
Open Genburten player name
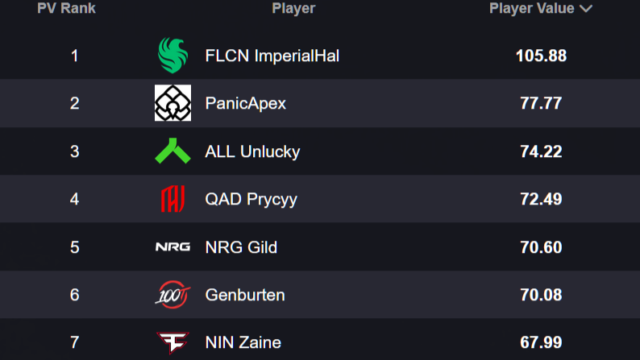pos(245,295)
